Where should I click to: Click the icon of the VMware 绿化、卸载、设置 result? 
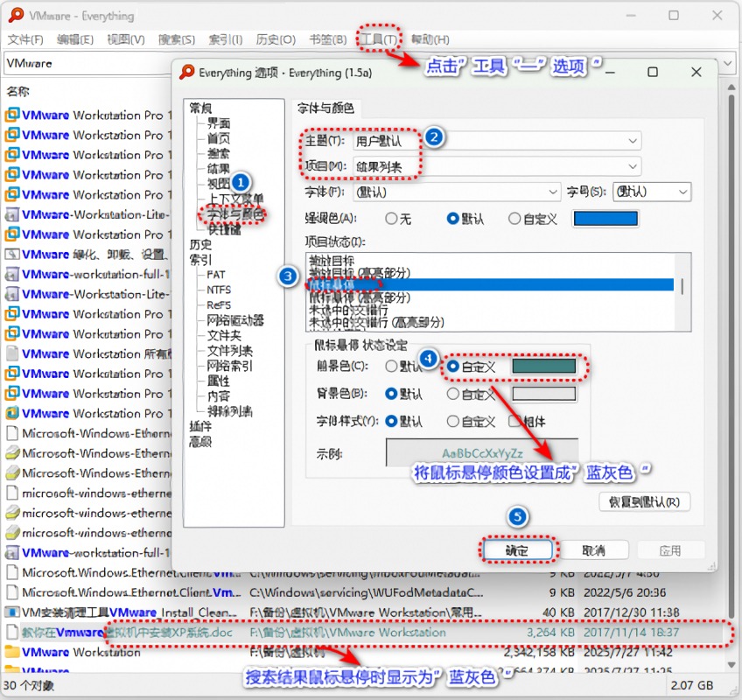(x=12, y=254)
